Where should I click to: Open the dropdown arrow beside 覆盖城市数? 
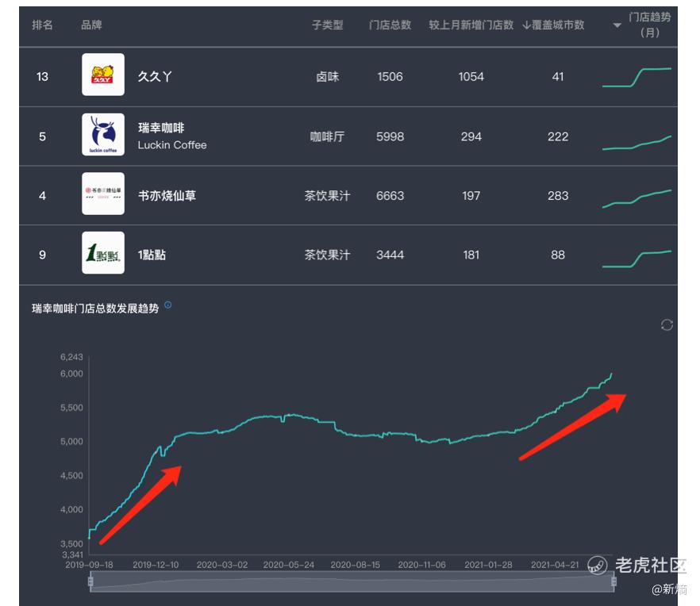point(617,25)
